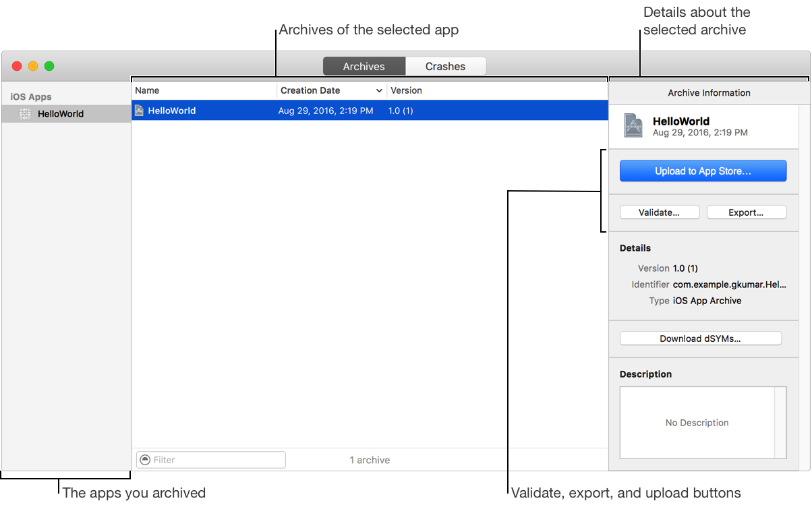812x505 pixels.
Task: Switch to the Crashes tab
Action: pyautogui.click(x=445, y=65)
